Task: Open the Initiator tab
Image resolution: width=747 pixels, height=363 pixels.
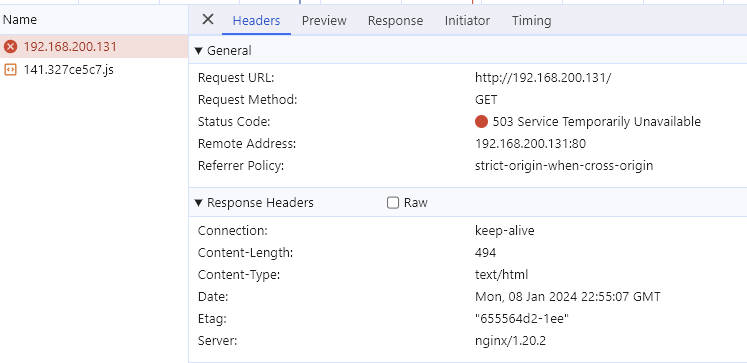Action: coord(467,20)
